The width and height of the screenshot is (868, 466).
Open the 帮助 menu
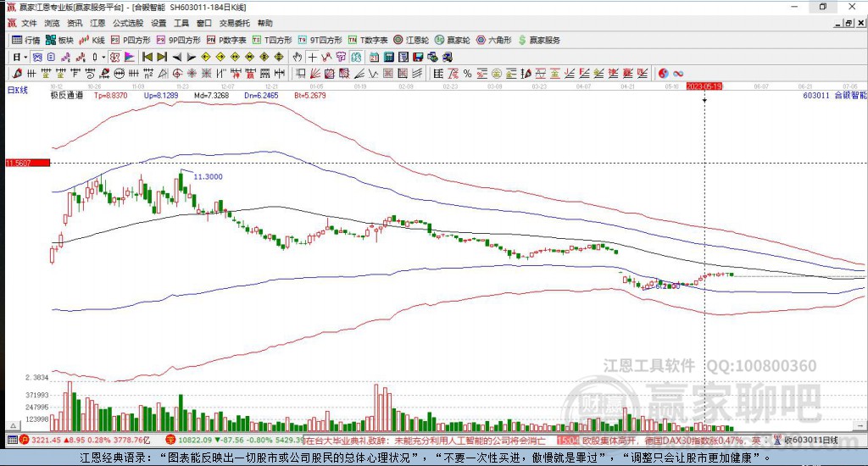coord(265,23)
